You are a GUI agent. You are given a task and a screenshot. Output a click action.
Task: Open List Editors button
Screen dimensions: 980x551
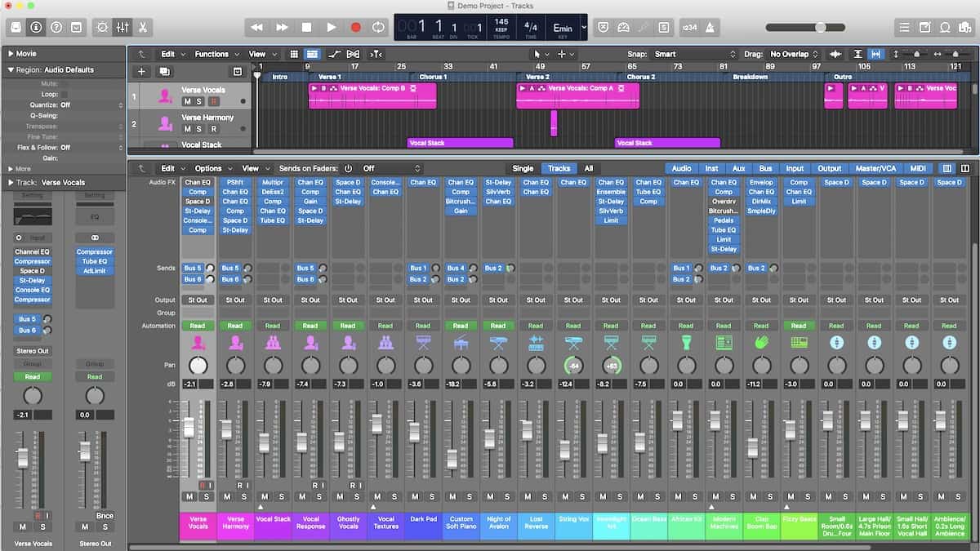click(x=904, y=27)
